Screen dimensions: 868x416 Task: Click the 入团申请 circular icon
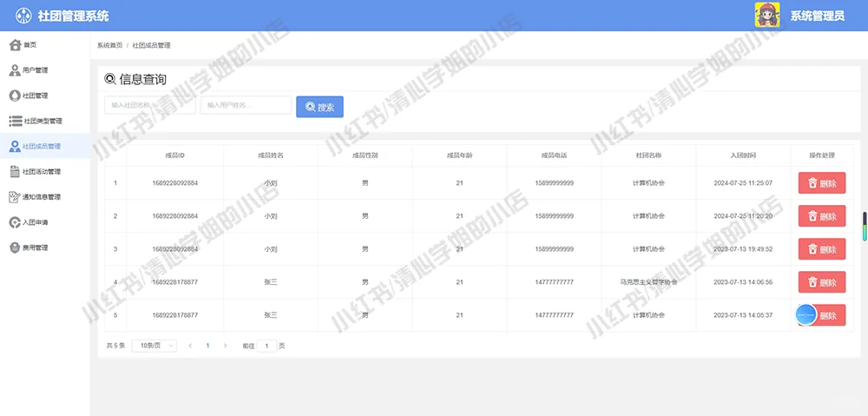coord(15,222)
